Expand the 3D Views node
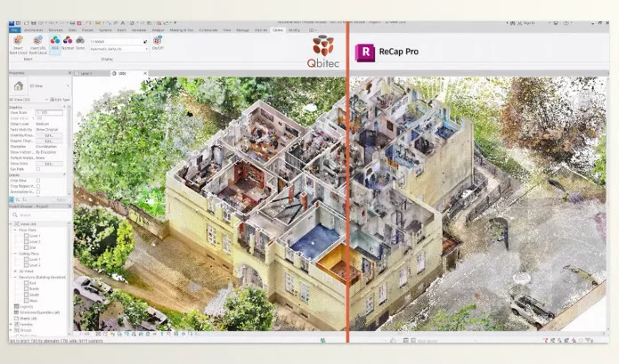This screenshot has width=619, height=364. pyautogui.click(x=15, y=271)
